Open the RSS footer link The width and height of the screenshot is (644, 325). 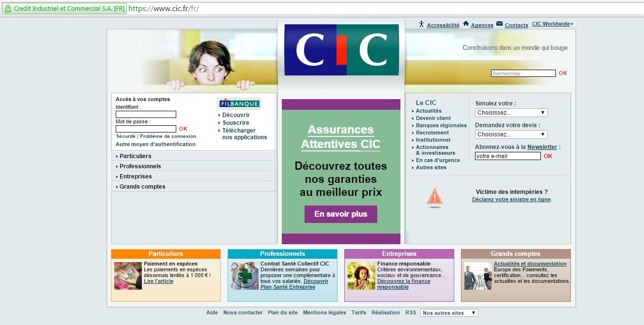pyautogui.click(x=411, y=312)
